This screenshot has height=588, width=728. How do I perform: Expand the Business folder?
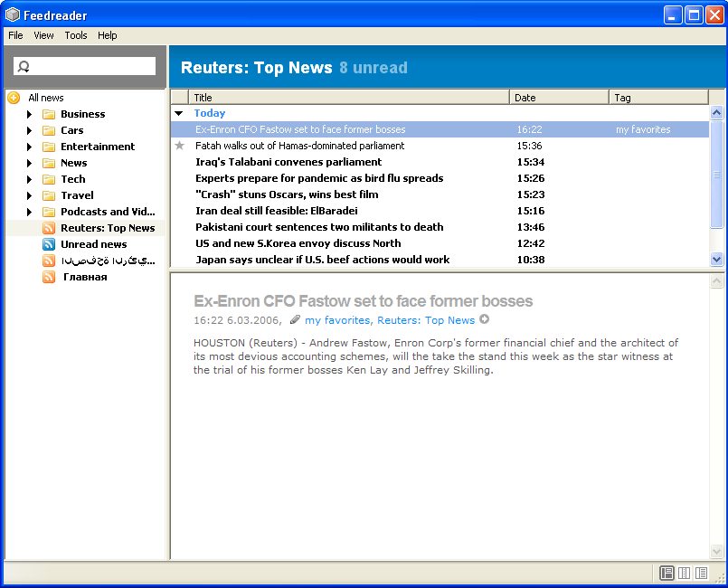coord(29,114)
